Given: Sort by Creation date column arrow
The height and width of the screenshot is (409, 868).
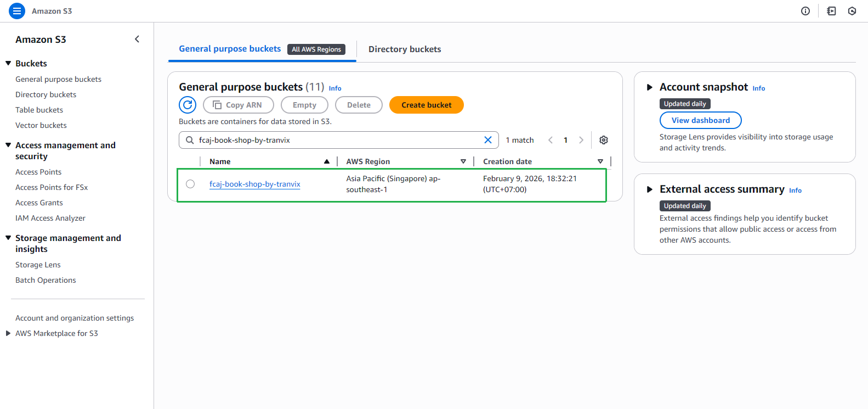Looking at the screenshot, I should [x=600, y=161].
